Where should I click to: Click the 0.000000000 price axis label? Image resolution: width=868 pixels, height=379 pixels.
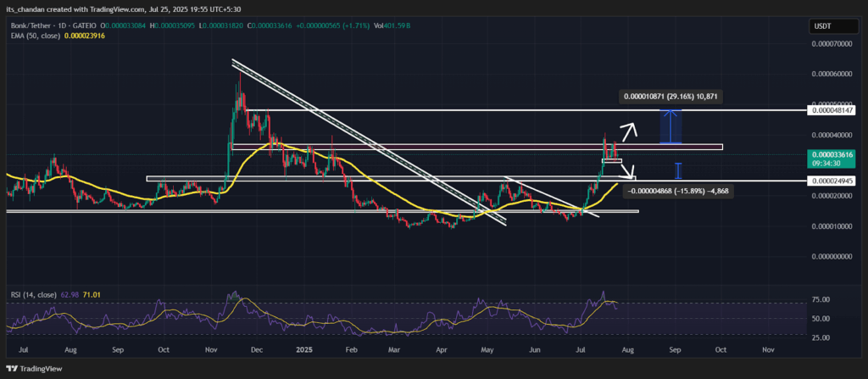coord(831,257)
